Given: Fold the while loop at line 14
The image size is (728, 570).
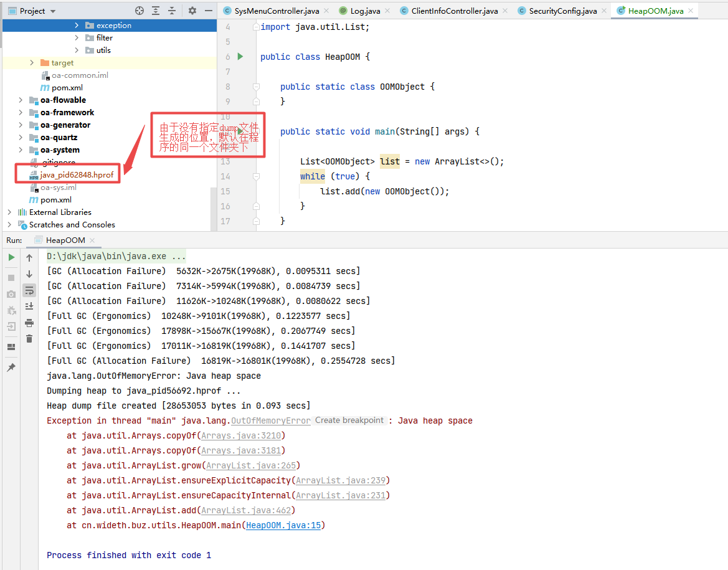Looking at the screenshot, I should tap(256, 176).
